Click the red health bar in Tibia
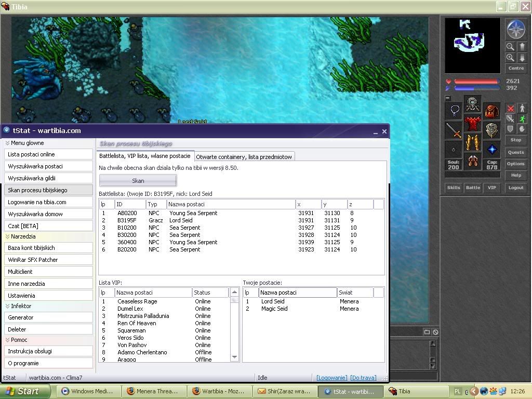Screen dimensions: 532x399 coord(477,82)
